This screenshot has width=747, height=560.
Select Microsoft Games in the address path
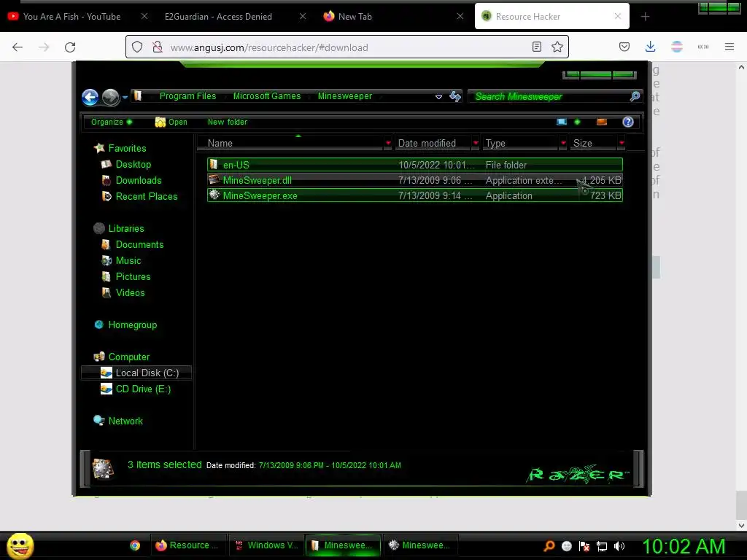(x=267, y=96)
